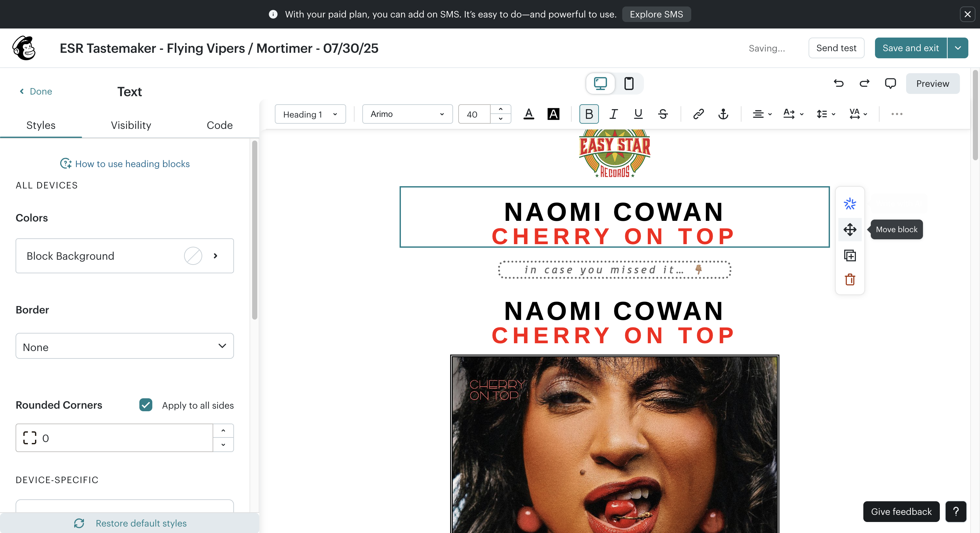Click Restore default styles
Viewport: 980px width, 533px height.
click(130, 523)
